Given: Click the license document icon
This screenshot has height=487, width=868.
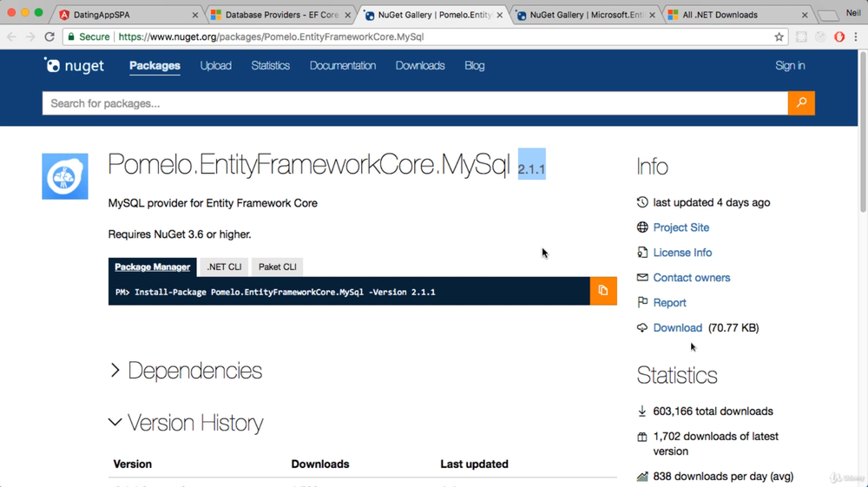Looking at the screenshot, I should (642, 253).
